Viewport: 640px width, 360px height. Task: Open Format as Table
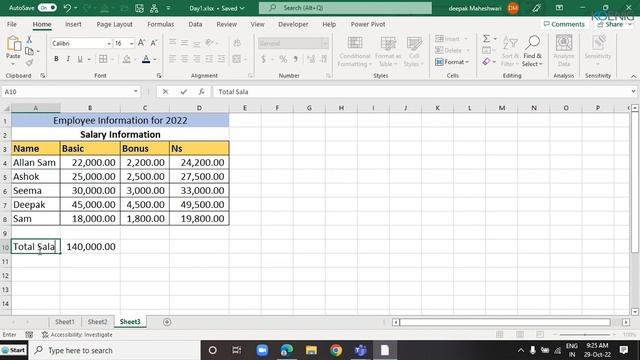click(388, 51)
